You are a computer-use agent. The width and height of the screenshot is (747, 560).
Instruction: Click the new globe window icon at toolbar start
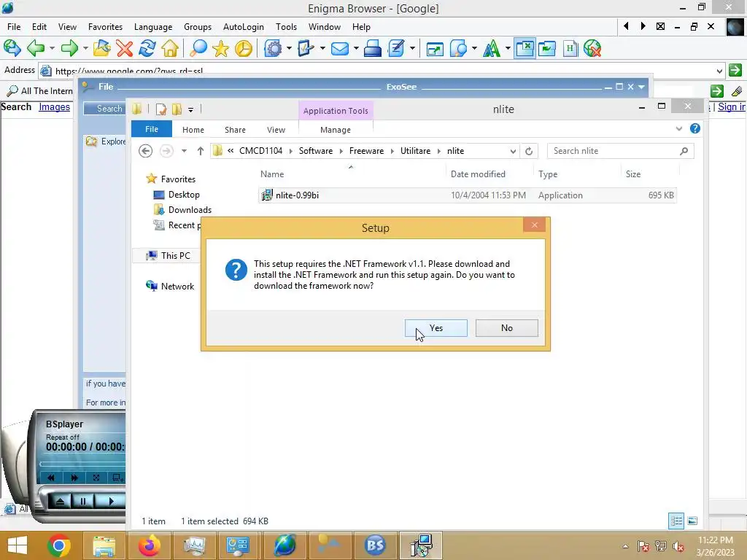pyautogui.click(x=12, y=48)
